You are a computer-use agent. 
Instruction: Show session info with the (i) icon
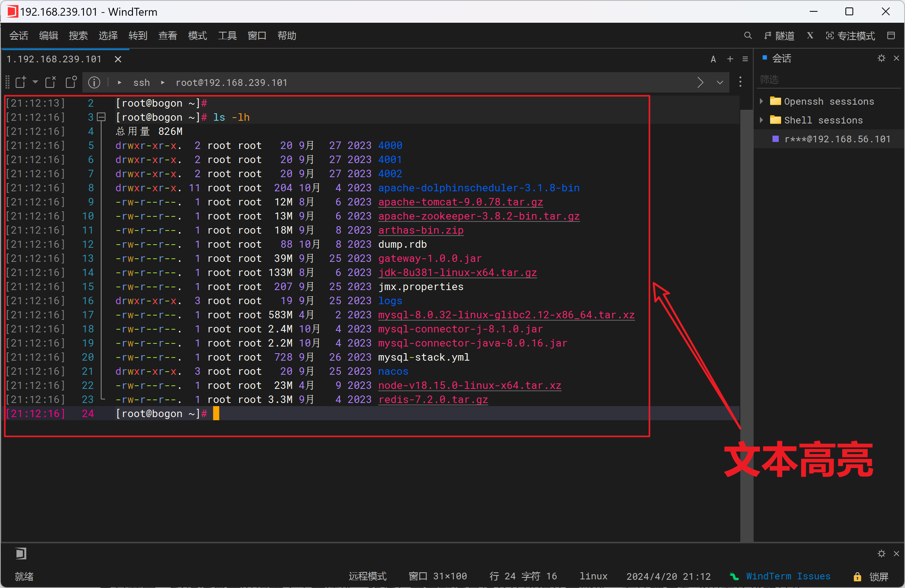[94, 82]
